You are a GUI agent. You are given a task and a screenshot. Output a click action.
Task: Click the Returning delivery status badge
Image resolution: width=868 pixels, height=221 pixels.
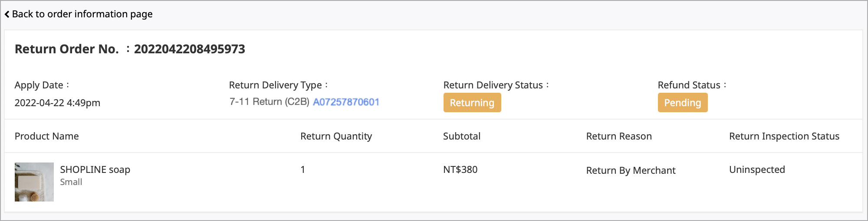[472, 103]
